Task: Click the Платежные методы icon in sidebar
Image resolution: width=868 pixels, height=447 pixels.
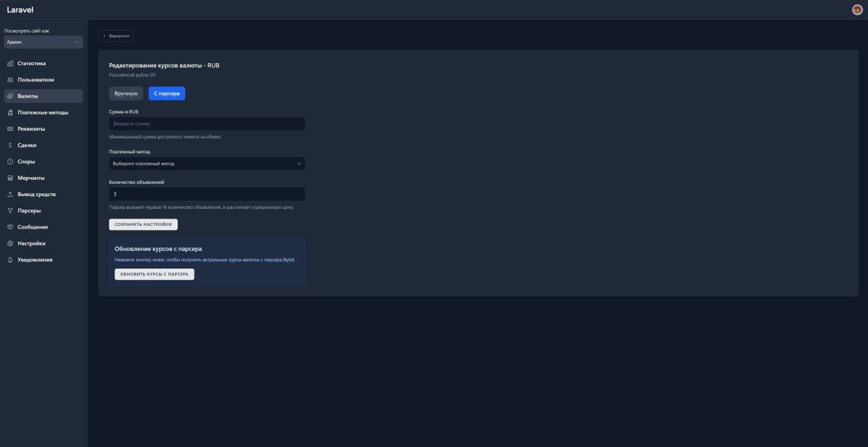Action: pyautogui.click(x=10, y=113)
